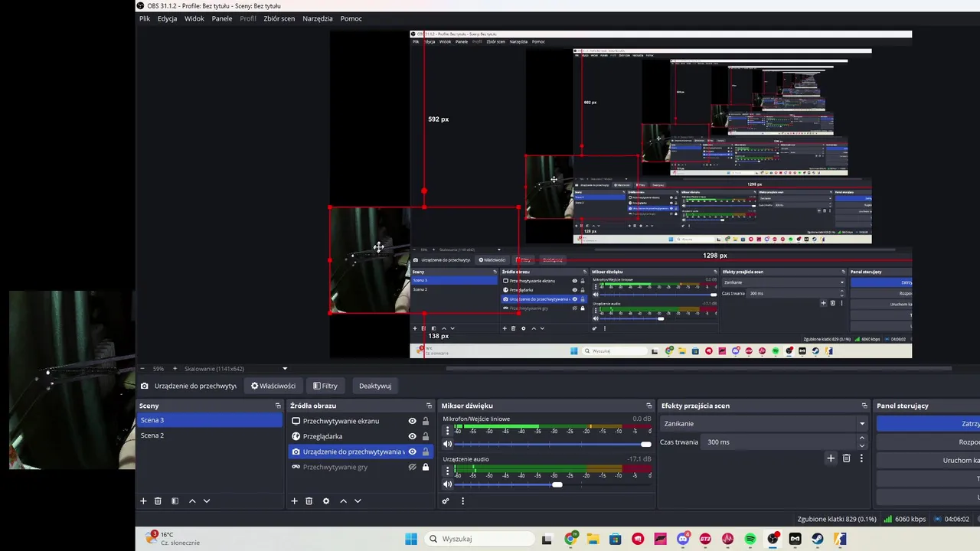Open the Skalowanie preview scaling dropdown
This screenshot has width=980, height=551.
point(237,369)
